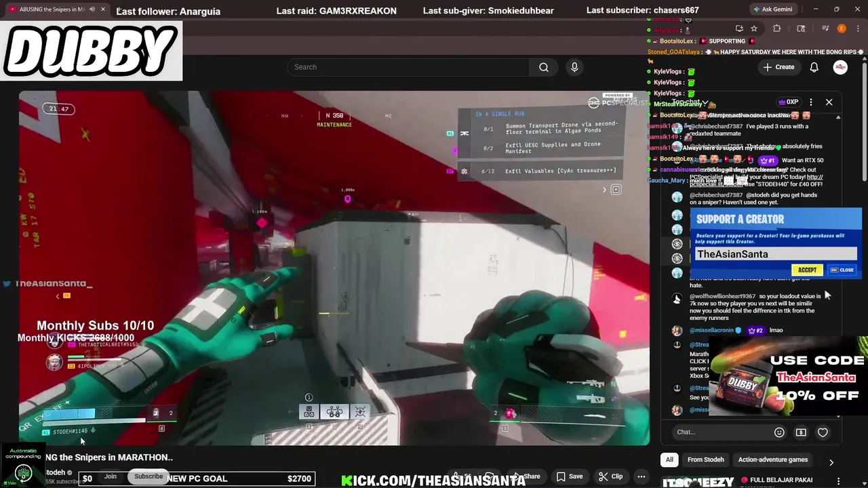Click the #1 crown badge in chat
Screen dimensions: 868x488
coord(767,161)
